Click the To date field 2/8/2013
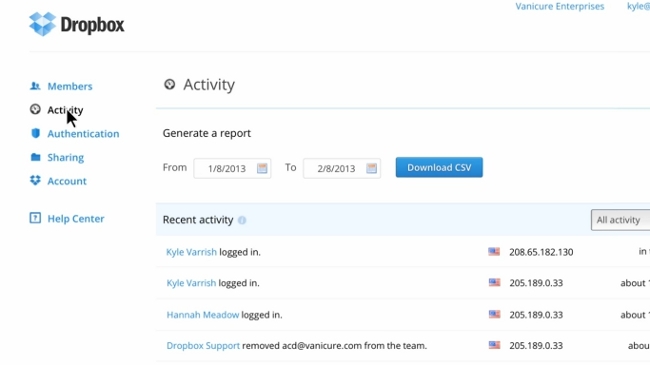 [342, 168]
